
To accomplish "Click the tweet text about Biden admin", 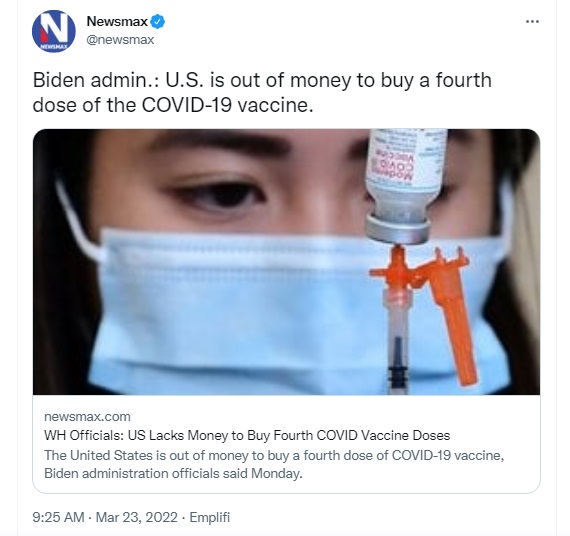I will (262, 92).
